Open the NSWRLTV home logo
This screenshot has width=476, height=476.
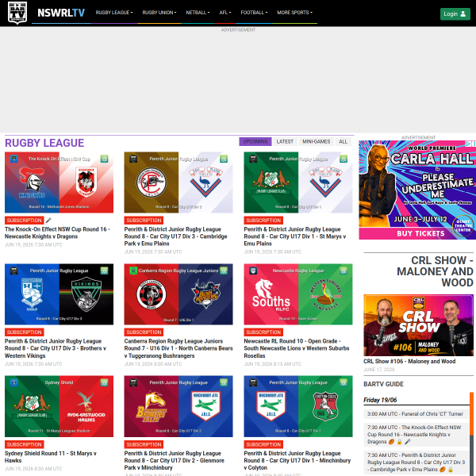(61, 13)
